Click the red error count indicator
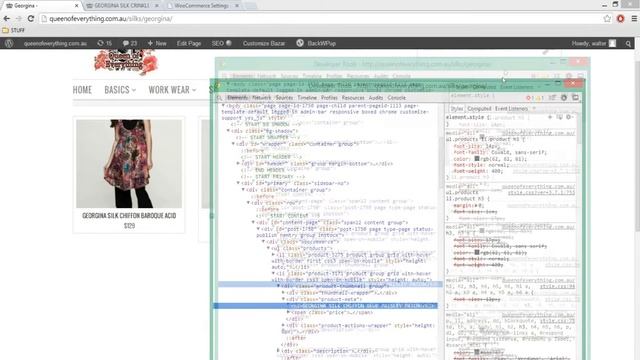The height and width of the screenshot is (360, 640). point(529,98)
